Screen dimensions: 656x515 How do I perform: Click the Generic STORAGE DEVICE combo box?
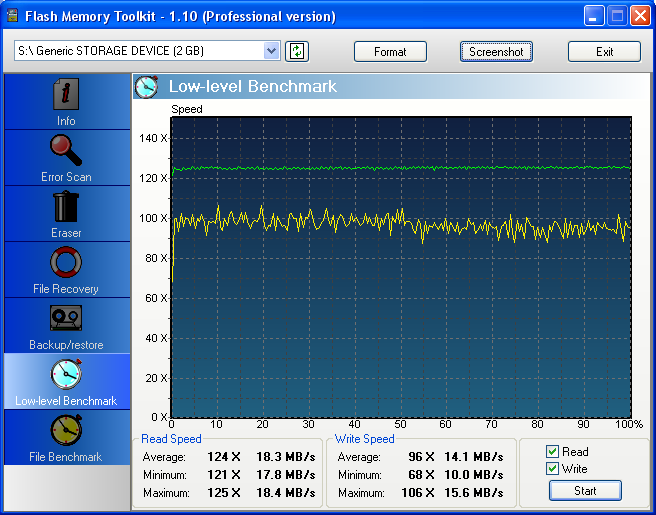[x=138, y=51]
